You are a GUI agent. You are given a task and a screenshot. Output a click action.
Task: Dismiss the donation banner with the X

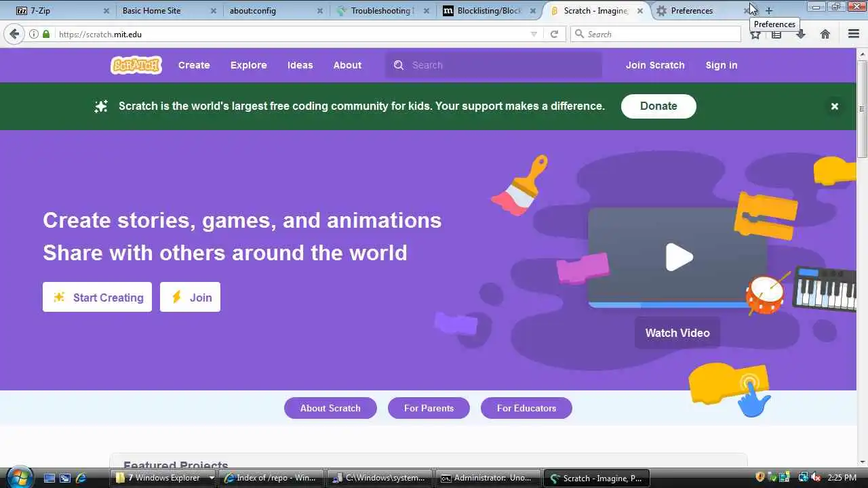point(835,106)
